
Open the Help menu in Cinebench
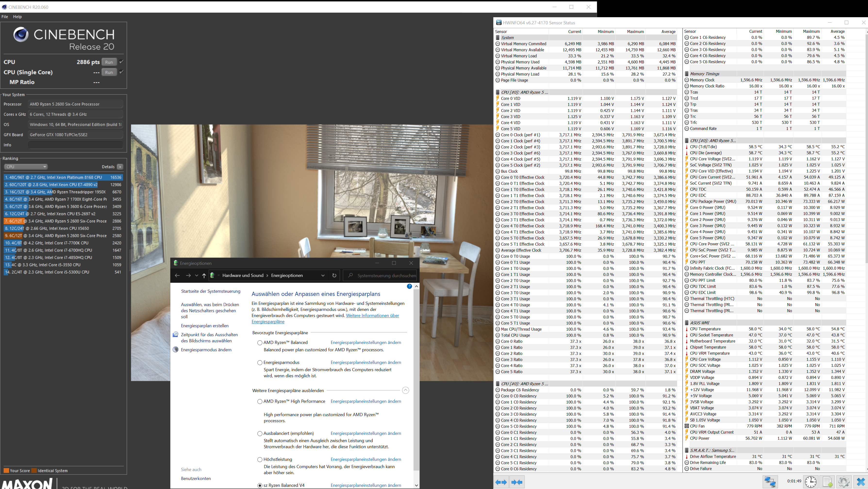(x=17, y=17)
